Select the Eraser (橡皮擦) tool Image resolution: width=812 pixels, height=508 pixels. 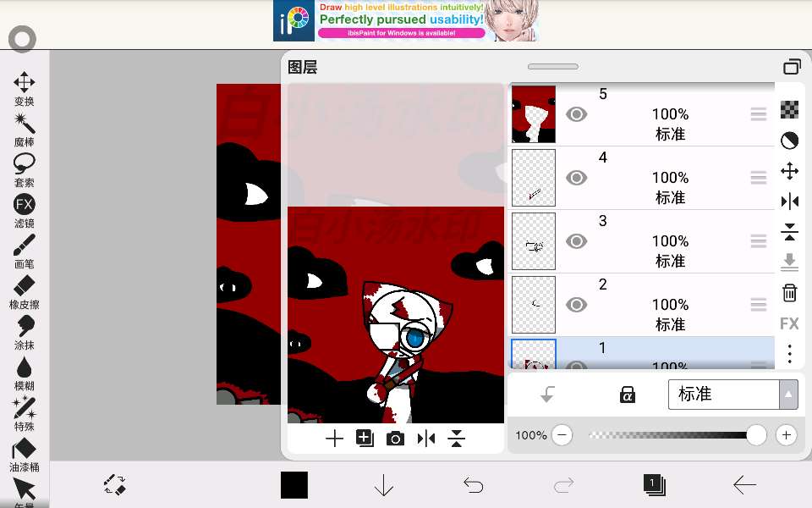(24, 292)
